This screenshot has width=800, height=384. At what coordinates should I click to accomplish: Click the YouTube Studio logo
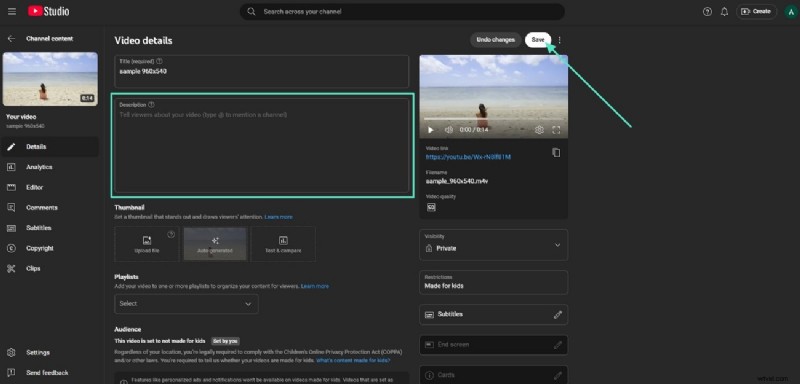pyautogui.click(x=48, y=11)
